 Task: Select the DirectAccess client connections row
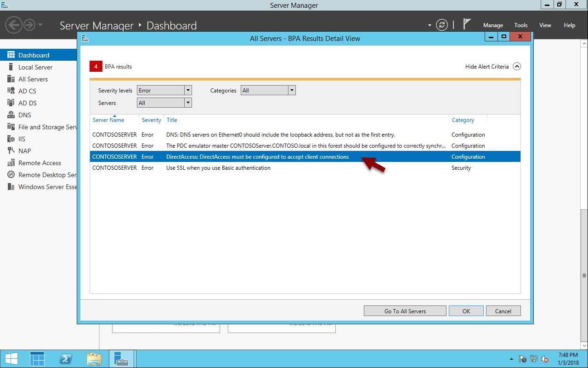pos(305,157)
